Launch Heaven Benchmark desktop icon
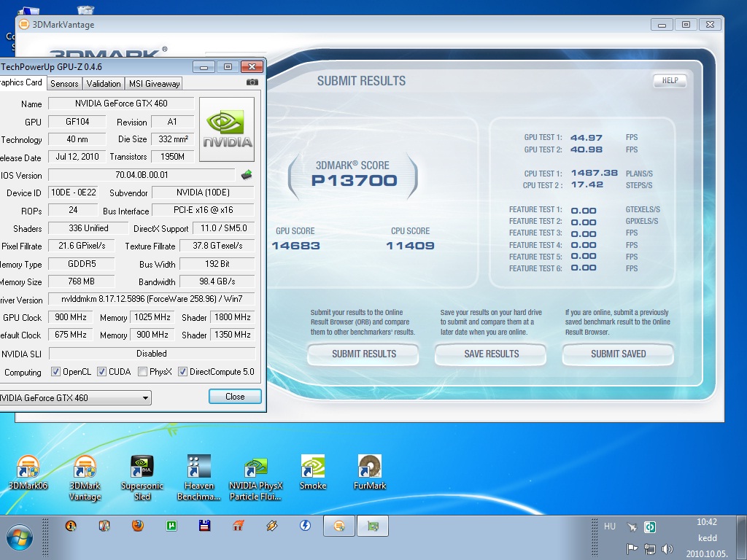Image resolution: width=747 pixels, height=560 pixels. [198, 478]
